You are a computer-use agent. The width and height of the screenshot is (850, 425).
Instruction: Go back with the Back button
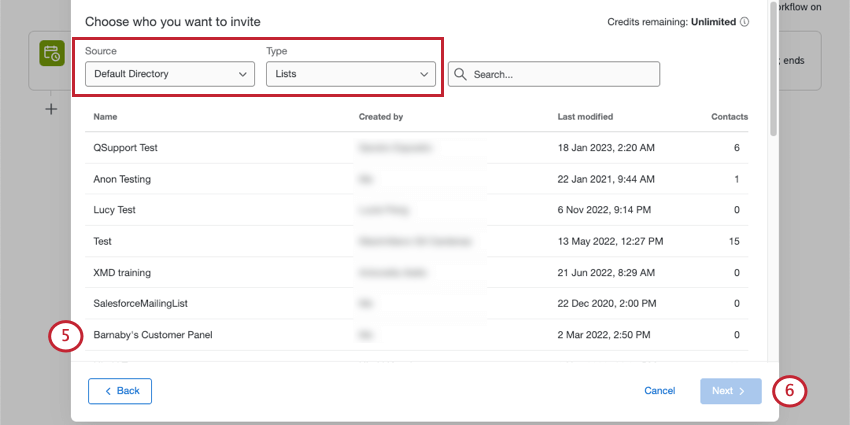click(120, 390)
